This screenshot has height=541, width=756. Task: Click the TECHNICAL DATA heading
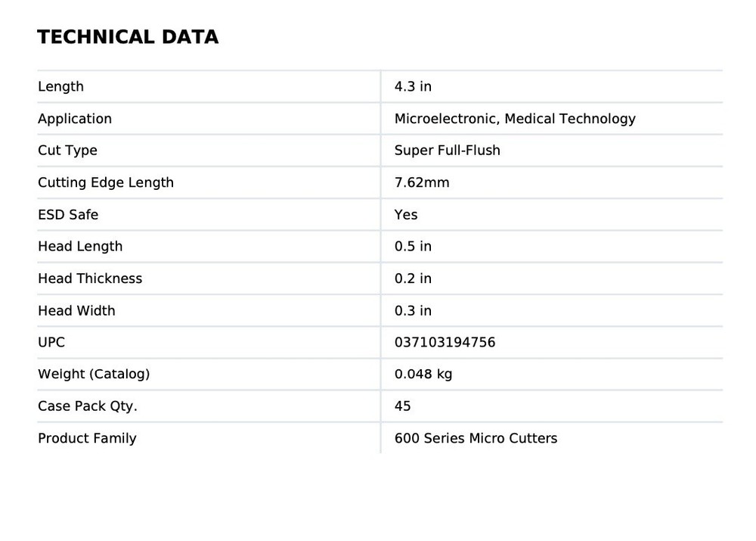[128, 37]
